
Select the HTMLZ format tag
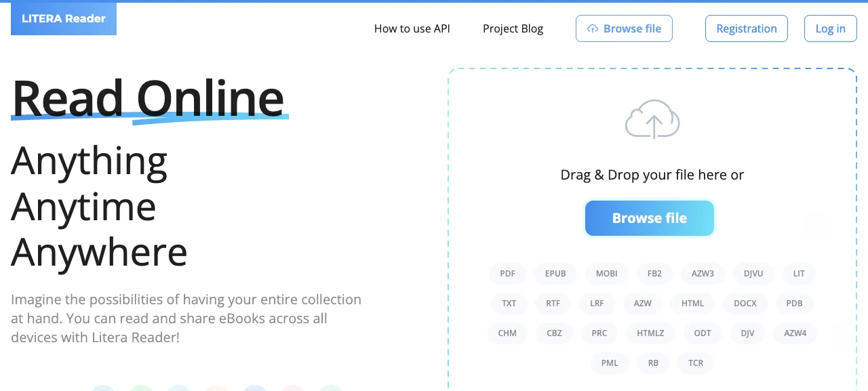pyautogui.click(x=650, y=333)
